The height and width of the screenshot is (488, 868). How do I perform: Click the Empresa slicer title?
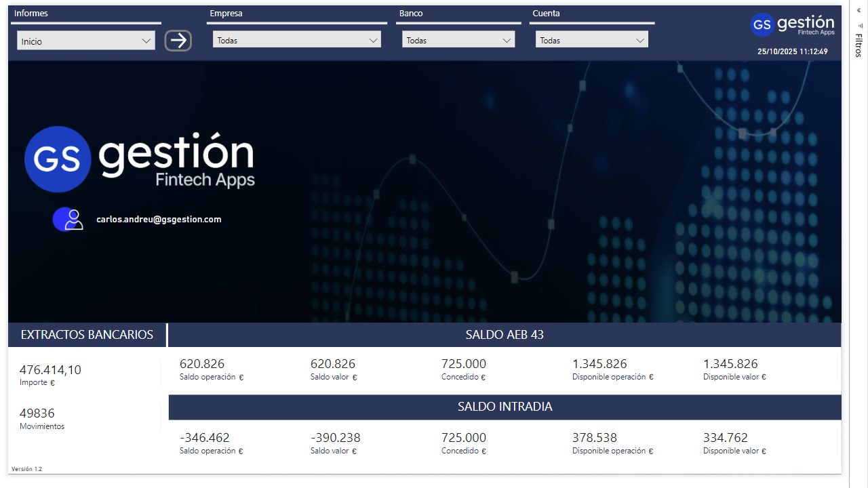226,14
